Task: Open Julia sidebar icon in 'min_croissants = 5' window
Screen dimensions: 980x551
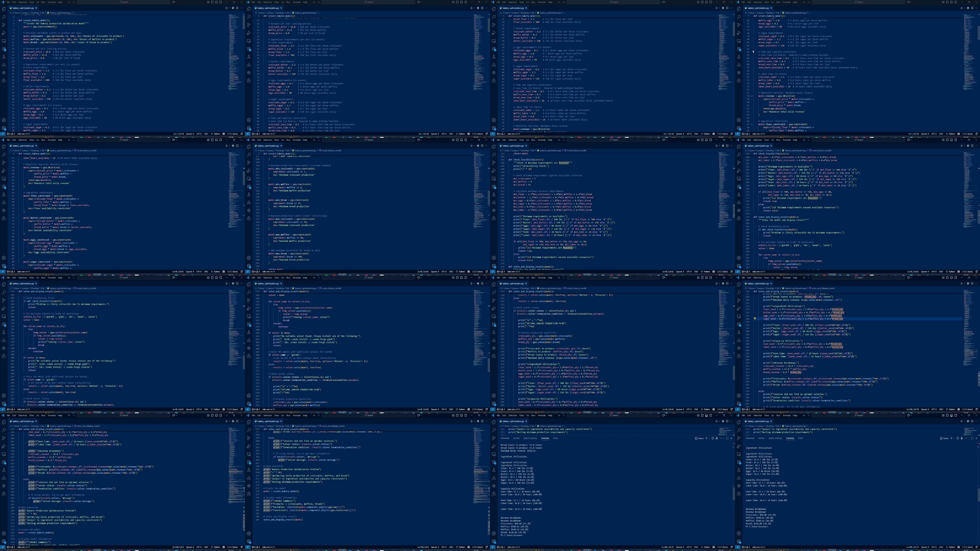Action: pos(494,202)
